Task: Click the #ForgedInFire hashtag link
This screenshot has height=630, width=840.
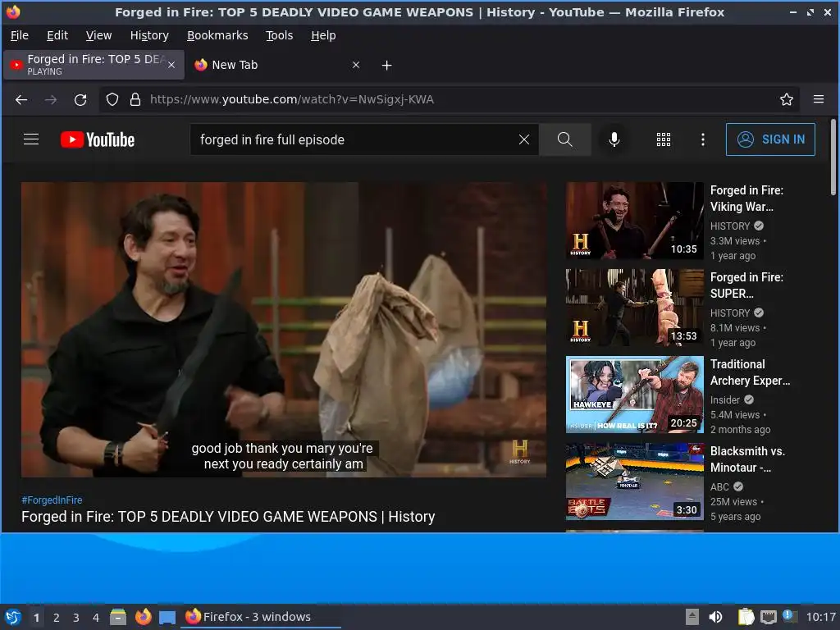Action: (52, 500)
